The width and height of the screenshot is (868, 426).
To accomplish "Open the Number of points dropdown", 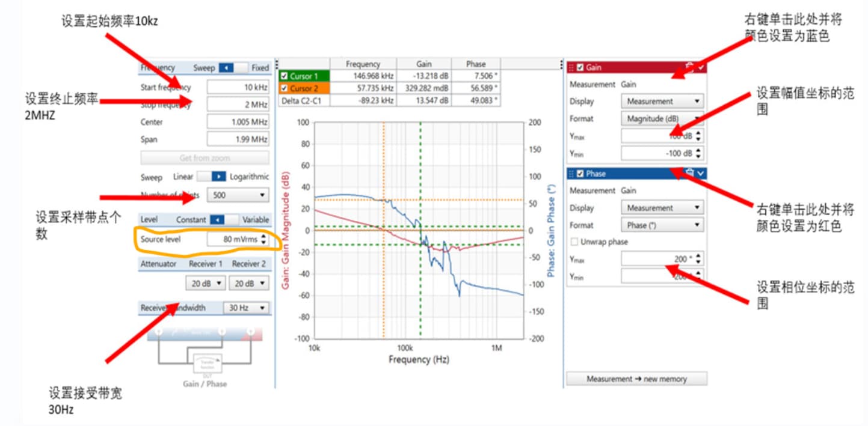I will (238, 195).
